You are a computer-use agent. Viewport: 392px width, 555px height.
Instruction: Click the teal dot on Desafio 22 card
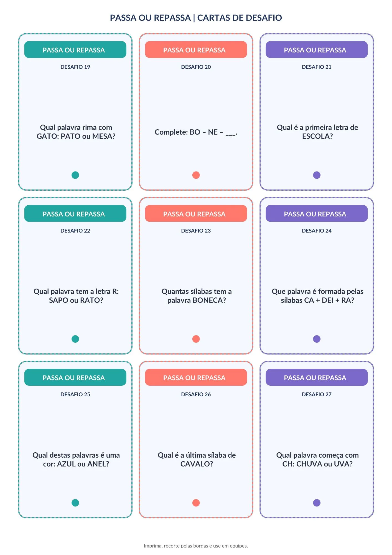click(x=75, y=339)
